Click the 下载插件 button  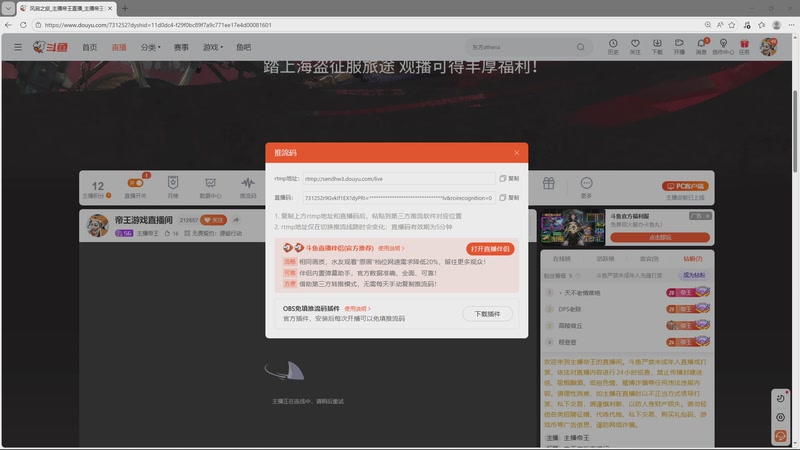pos(487,314)
